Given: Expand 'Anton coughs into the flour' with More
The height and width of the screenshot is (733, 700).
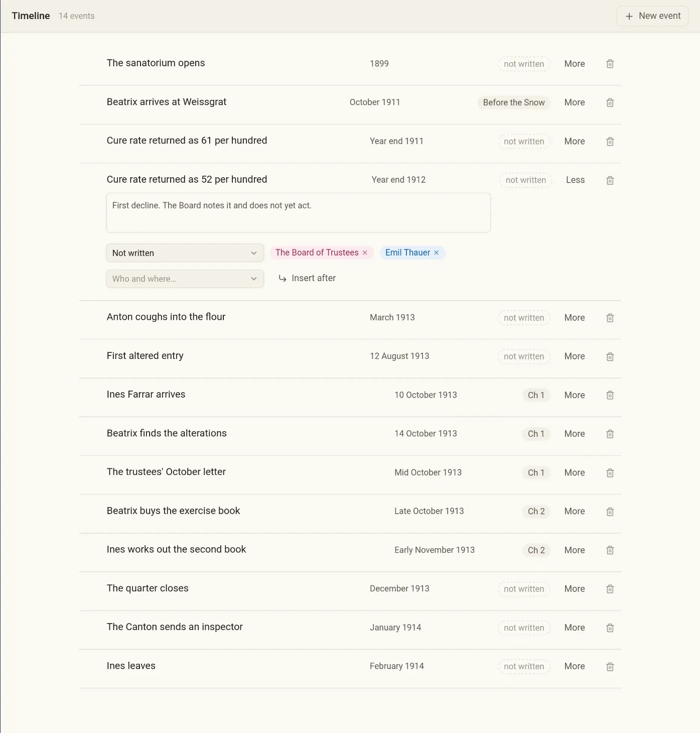Looking at the screenshot, I should coord(575,318).
